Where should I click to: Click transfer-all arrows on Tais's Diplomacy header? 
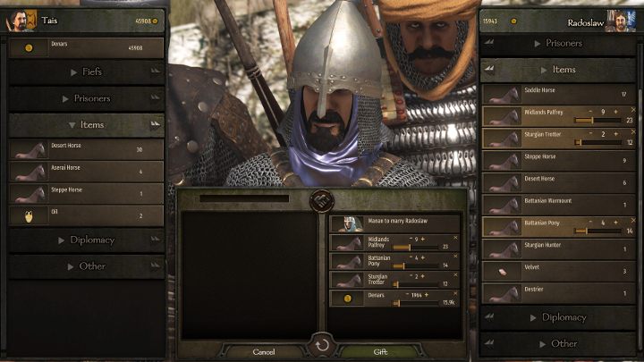[x=155, y=240]
